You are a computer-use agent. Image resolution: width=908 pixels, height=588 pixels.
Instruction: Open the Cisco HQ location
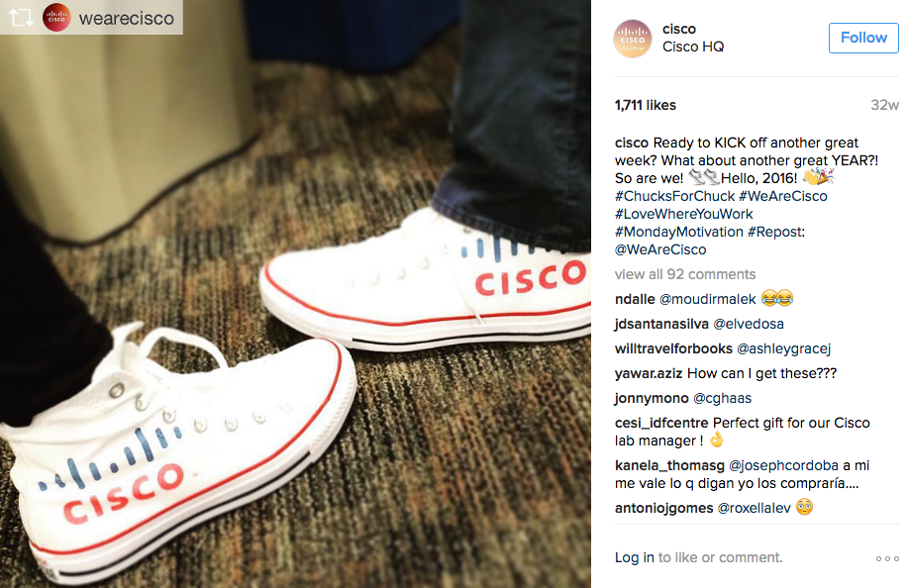(693, 47)
